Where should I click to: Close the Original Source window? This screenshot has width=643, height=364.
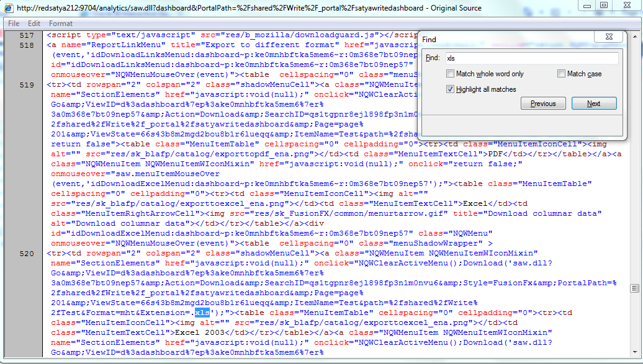627,6
